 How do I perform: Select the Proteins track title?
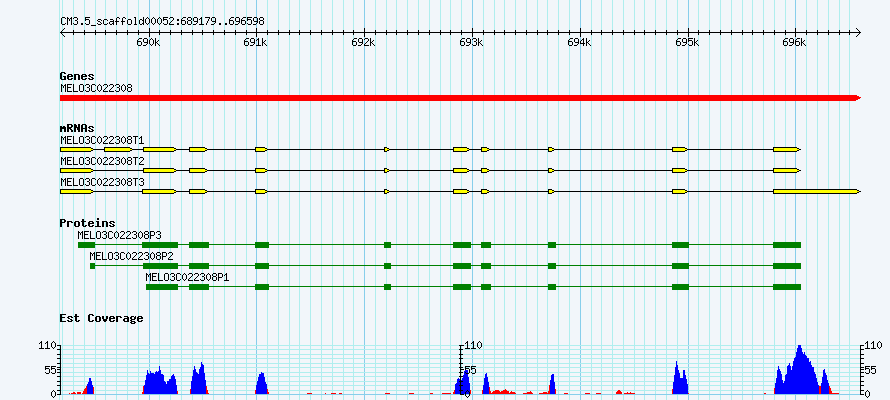coord(87,224)
